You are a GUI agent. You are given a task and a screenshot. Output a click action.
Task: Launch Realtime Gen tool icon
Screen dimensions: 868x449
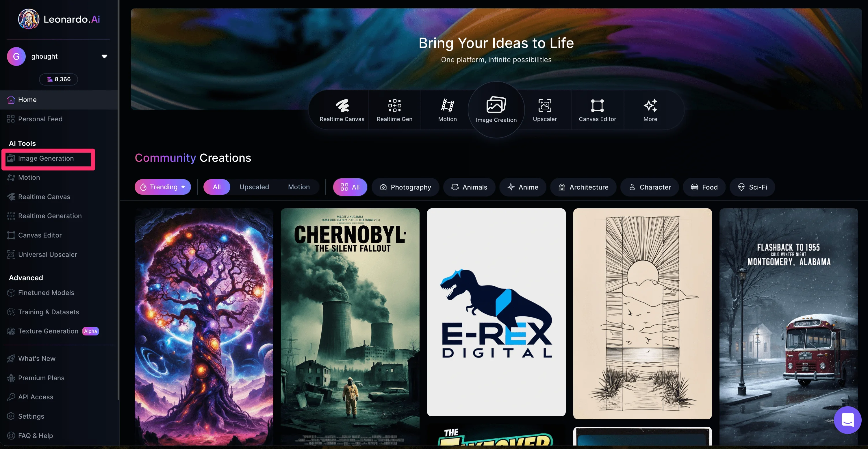[394, 110]
